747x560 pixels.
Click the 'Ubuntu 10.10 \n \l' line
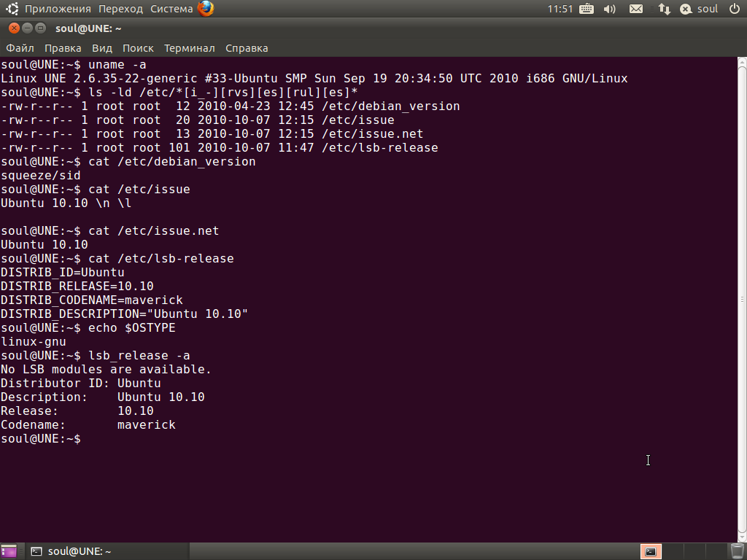point(66,203)
